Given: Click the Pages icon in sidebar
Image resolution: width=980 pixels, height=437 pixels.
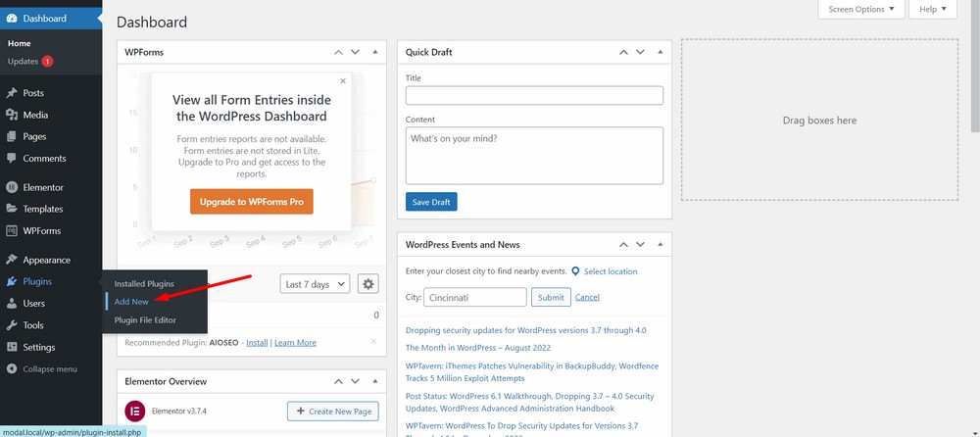Looking at the screenshot, I should (11, 136).
